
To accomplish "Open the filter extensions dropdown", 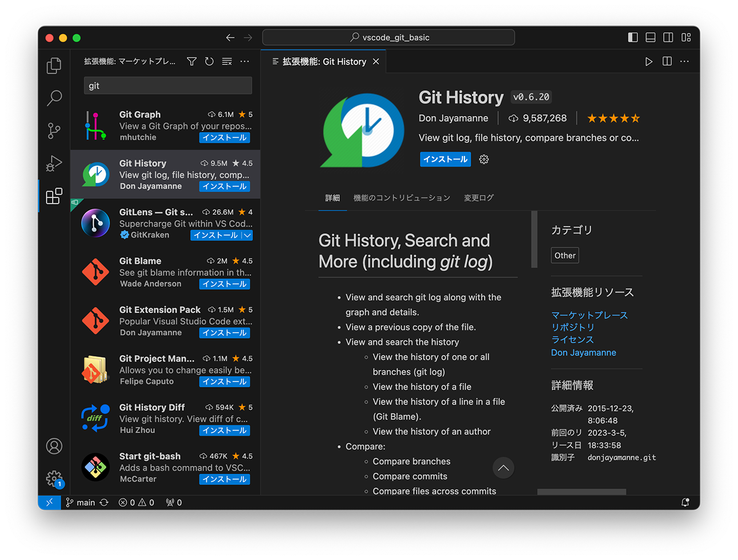I will coord(191,61).
